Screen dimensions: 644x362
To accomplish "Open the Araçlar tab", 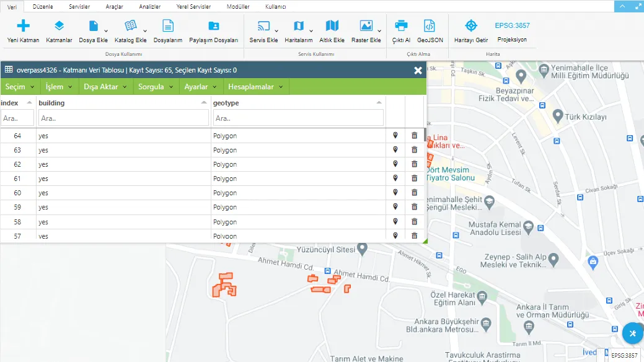I will tap(114, 7).
